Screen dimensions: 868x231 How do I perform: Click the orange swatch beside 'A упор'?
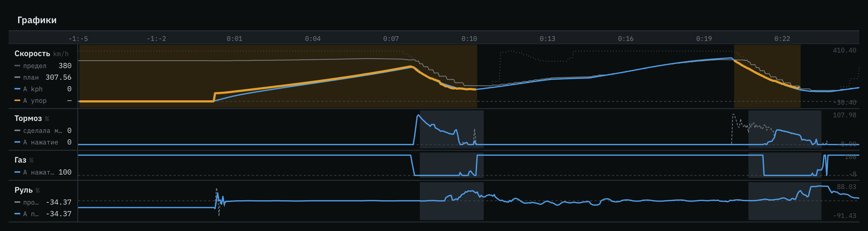[17, 101]
